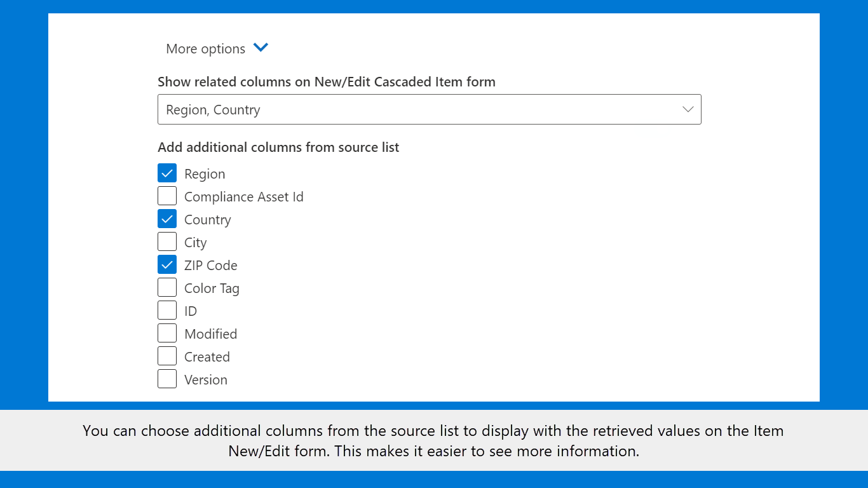Collapse the More options chevron

coord(261,48)
